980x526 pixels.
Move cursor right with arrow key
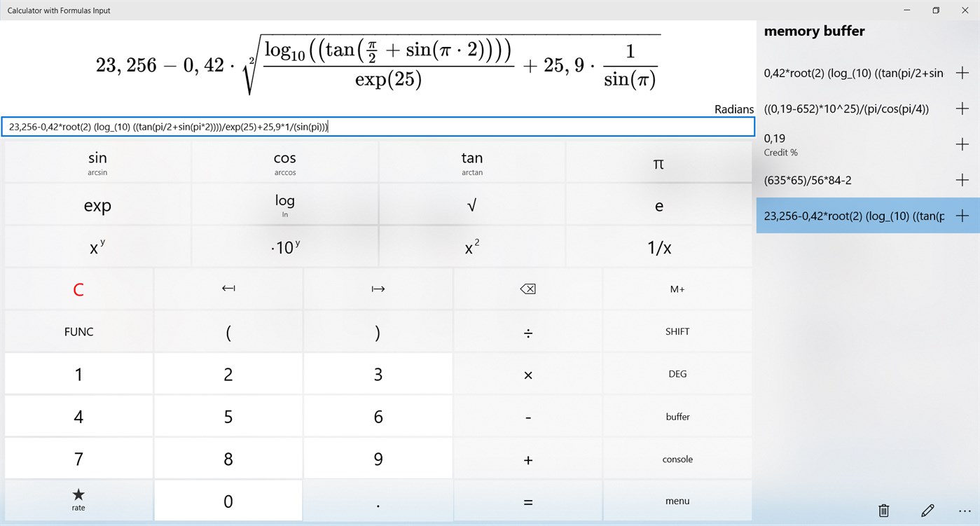378,289
